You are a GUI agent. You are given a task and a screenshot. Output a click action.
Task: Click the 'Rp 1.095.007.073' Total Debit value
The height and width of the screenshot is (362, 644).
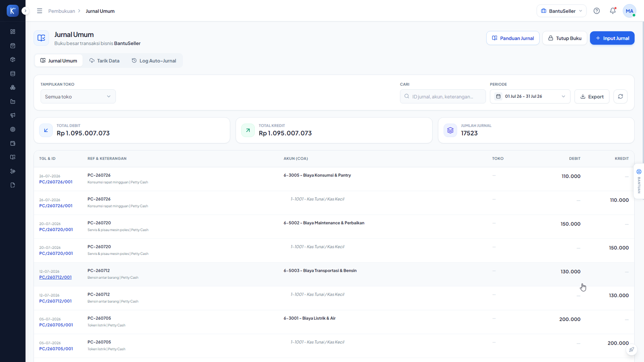click(83, 133)
